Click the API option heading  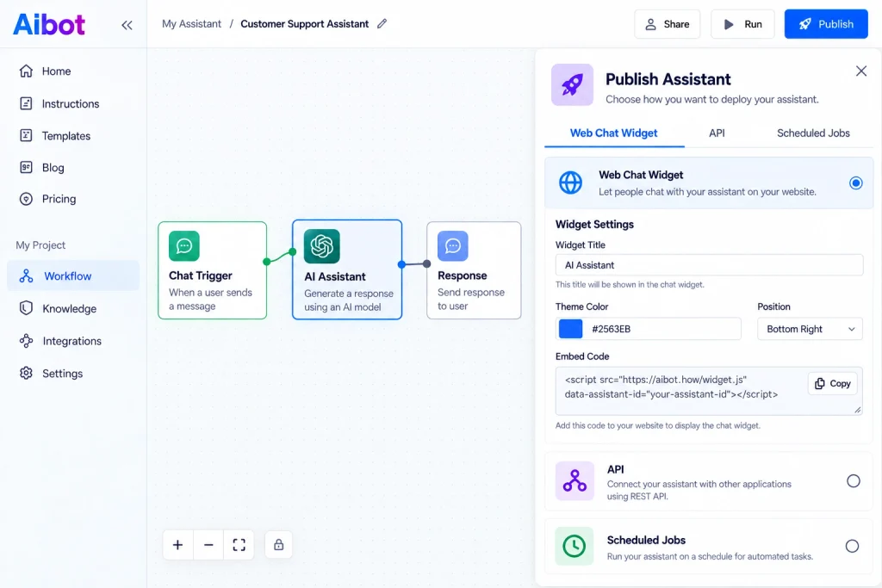point(615,469)
